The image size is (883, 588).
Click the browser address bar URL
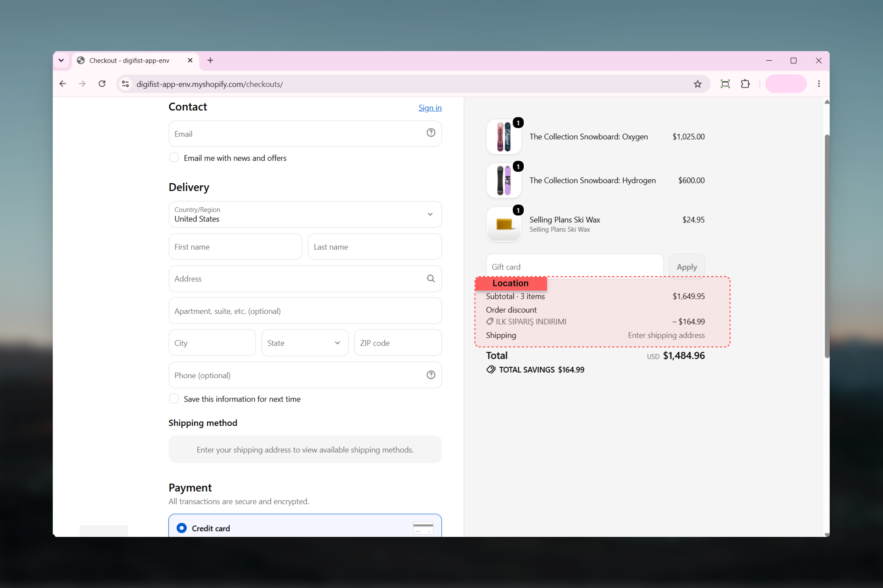[x=210, y=84]
